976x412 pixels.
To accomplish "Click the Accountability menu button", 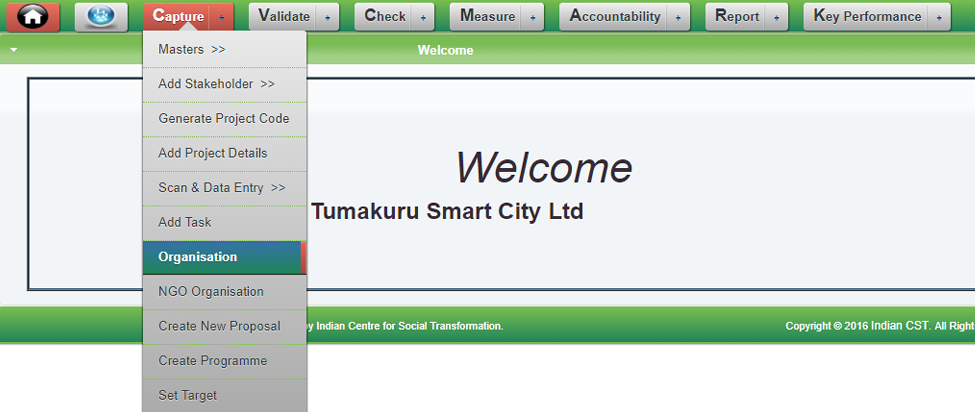I will coord(615,16).
